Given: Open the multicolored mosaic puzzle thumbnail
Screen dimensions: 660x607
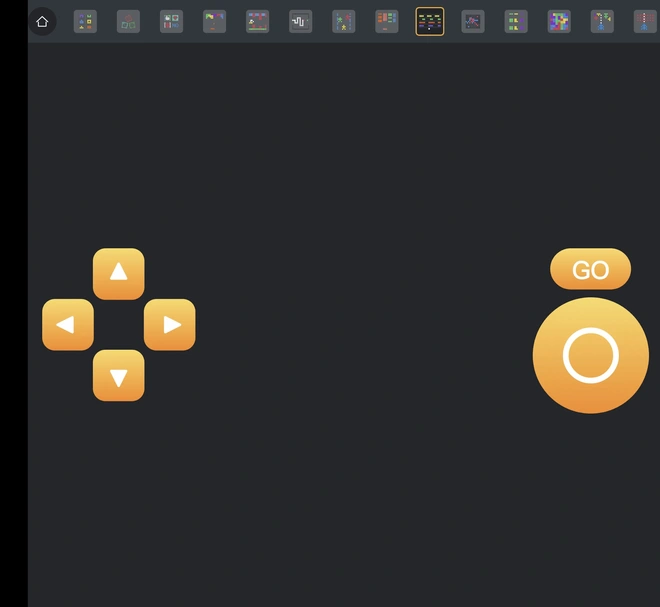Looking at the screenshot, I should [559, 21].
